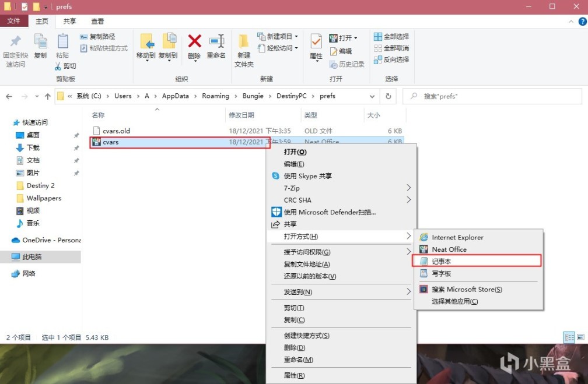Select Network (网络) in sidebar

click(29, 274)
